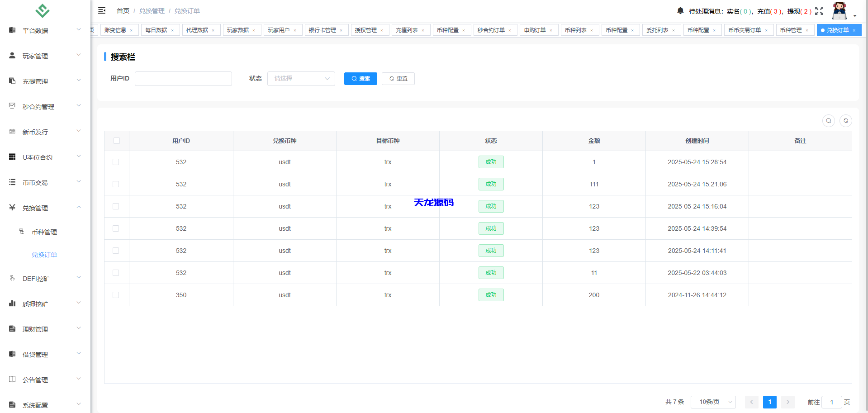Click the hamburger menu collapse icon

tap(101, 10)
